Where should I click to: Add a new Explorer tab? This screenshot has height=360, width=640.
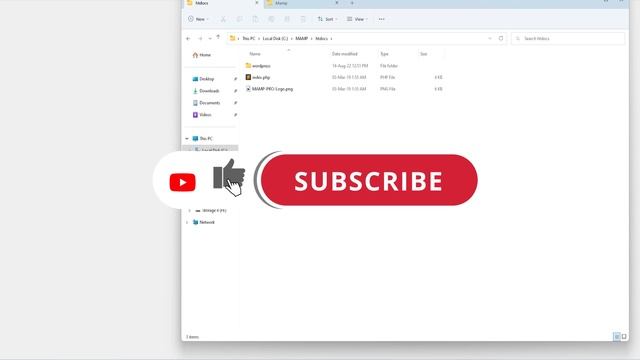tap(352, 3)
